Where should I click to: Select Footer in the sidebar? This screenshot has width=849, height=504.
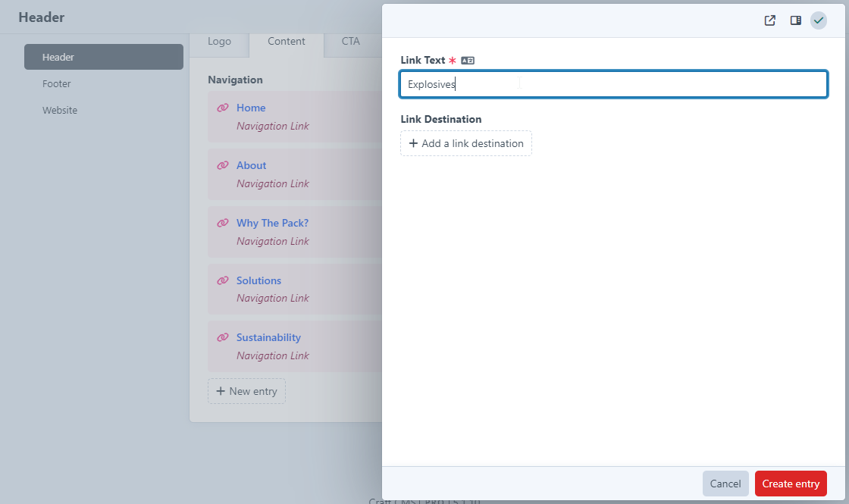[x=57, y=84]
